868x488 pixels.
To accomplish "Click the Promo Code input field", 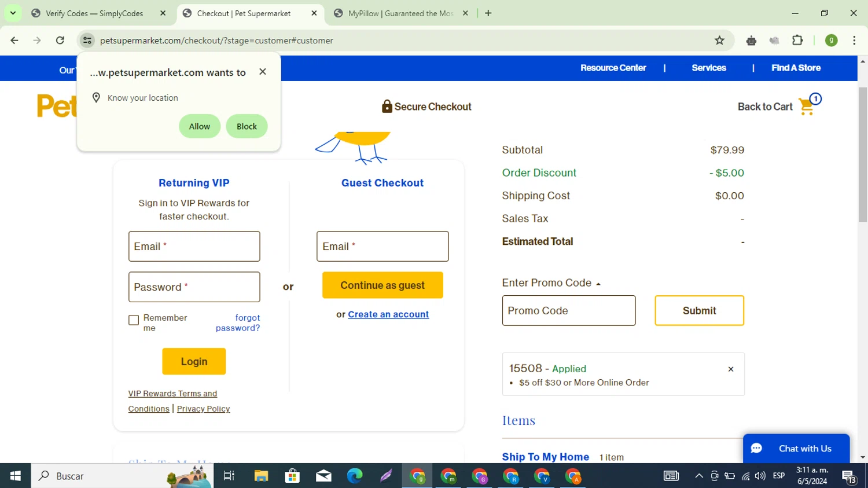I will pos(569,311).
